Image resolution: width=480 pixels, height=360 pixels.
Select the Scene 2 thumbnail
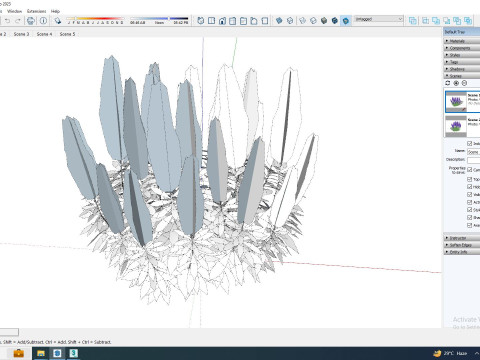coord(456,126)
